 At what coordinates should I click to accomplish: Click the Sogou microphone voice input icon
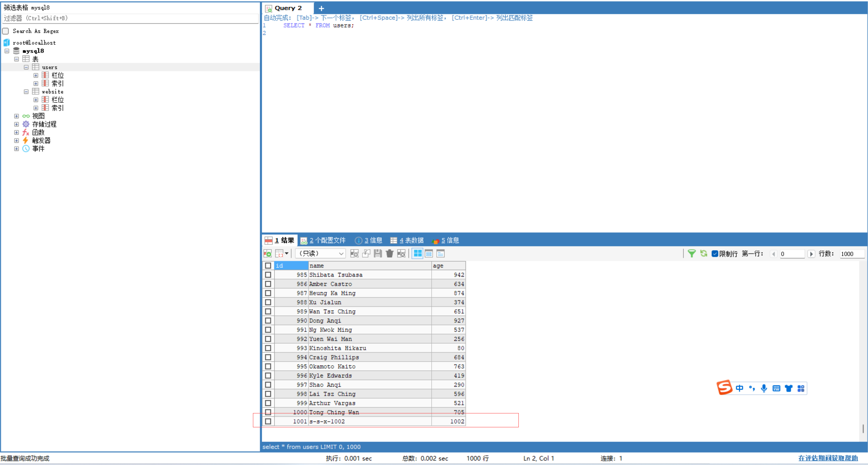[764, 388]
